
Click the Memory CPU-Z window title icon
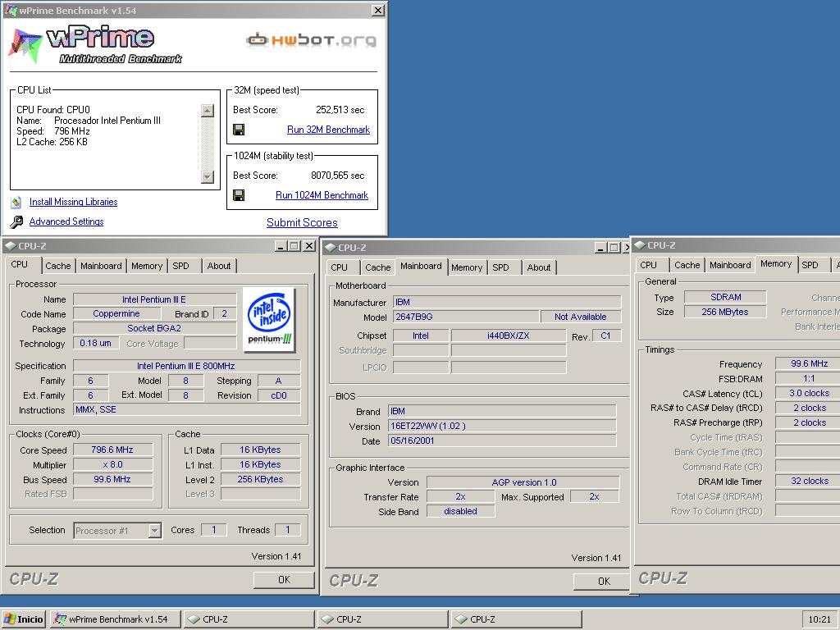640,245
